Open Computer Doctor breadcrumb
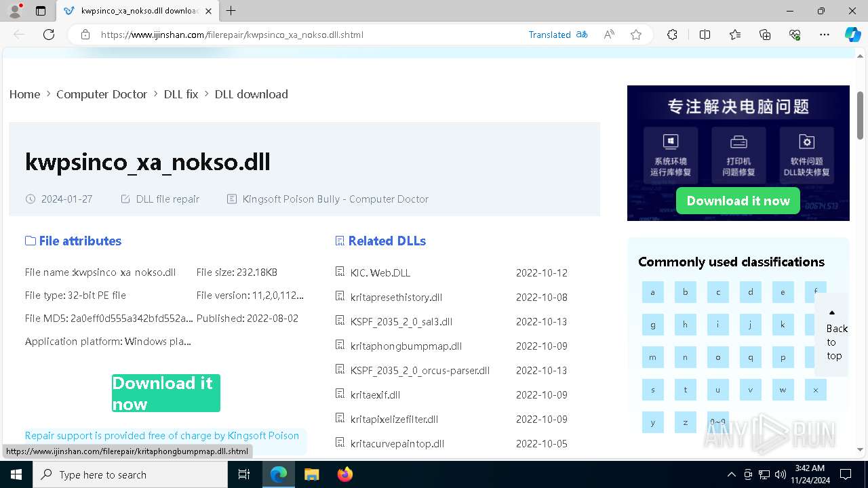868x488 pixels. pos(102,94)
